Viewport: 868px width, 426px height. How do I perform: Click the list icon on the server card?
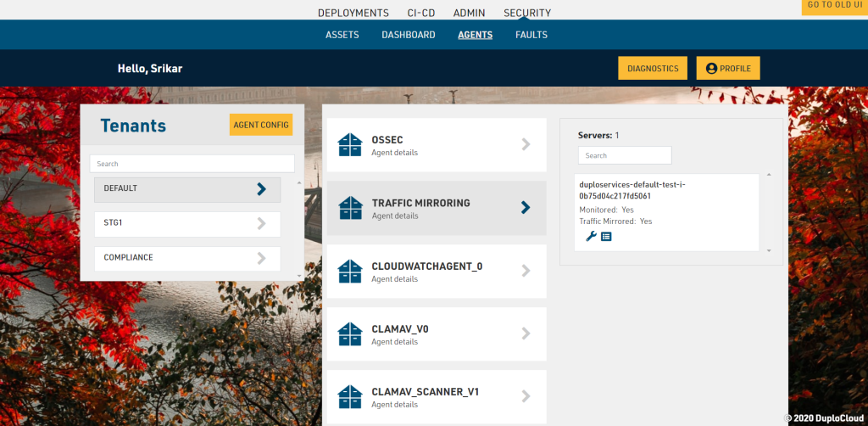coord(606,236)
